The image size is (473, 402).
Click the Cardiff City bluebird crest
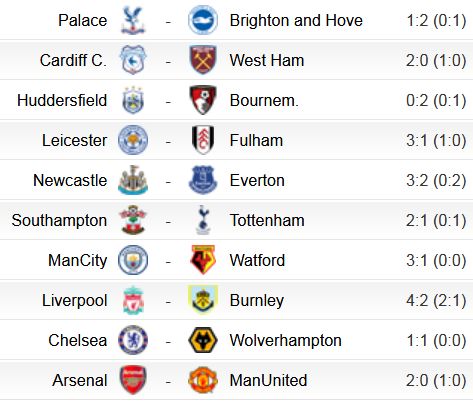[x=133, y=60]
